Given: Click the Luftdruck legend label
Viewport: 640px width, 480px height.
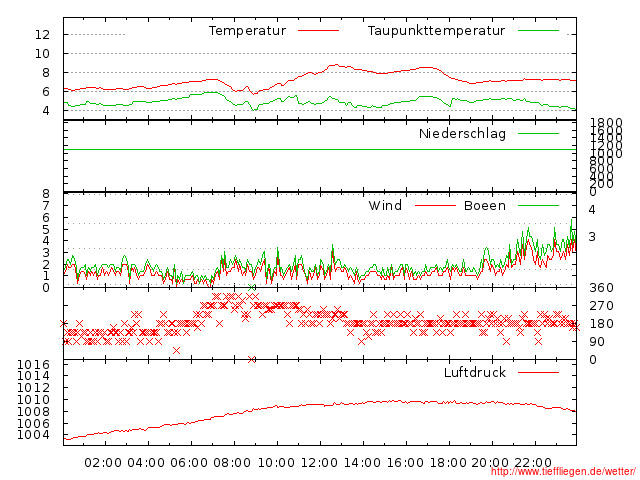Looking at the screenshot, I should click(x=475, y=372).
